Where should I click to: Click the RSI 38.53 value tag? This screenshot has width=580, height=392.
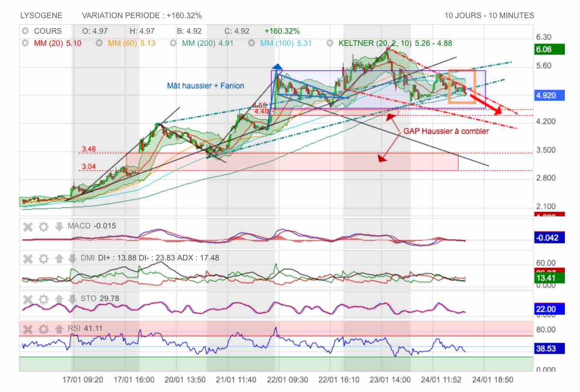tap(550, 348)
